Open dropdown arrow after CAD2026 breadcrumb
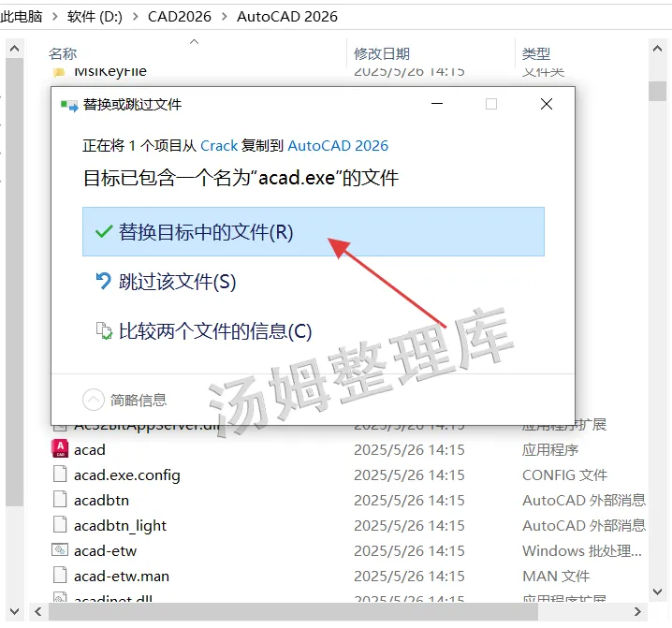 (x=224, y=16)
